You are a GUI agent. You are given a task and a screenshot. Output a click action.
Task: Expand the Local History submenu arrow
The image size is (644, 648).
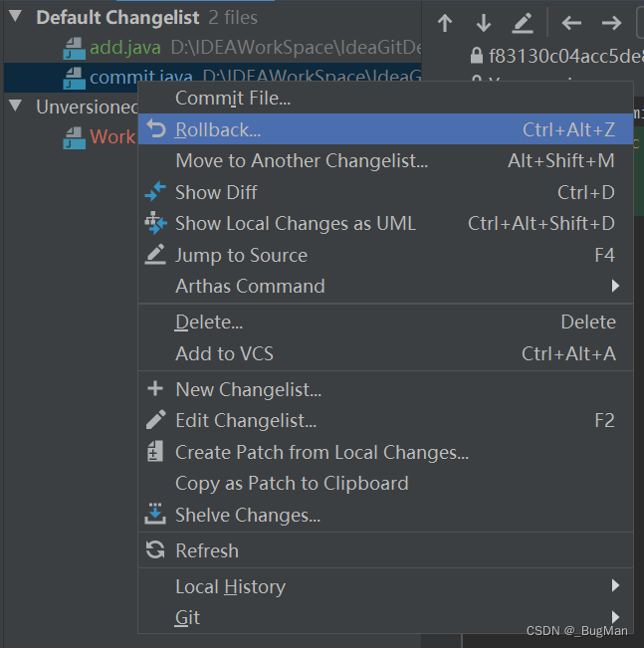(615, 585)
